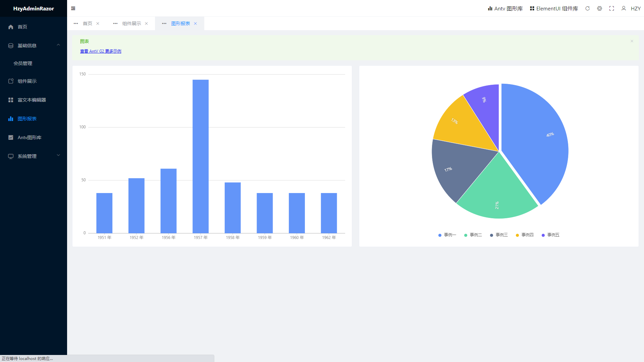This screenshot has height=362, width=644.
Task: Open the HZY user dropdown
Action: tap(636, 8)
